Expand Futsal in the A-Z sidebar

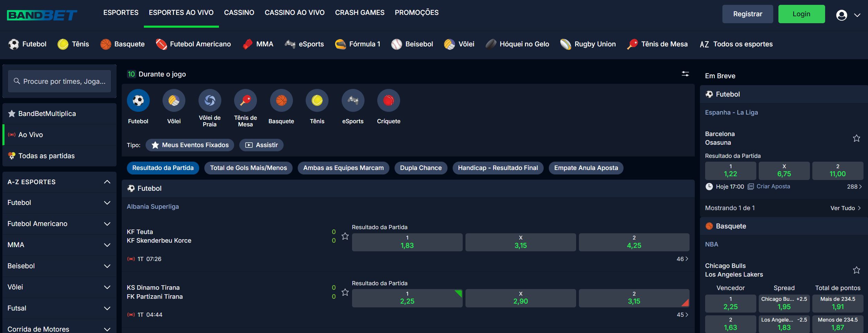59,308
